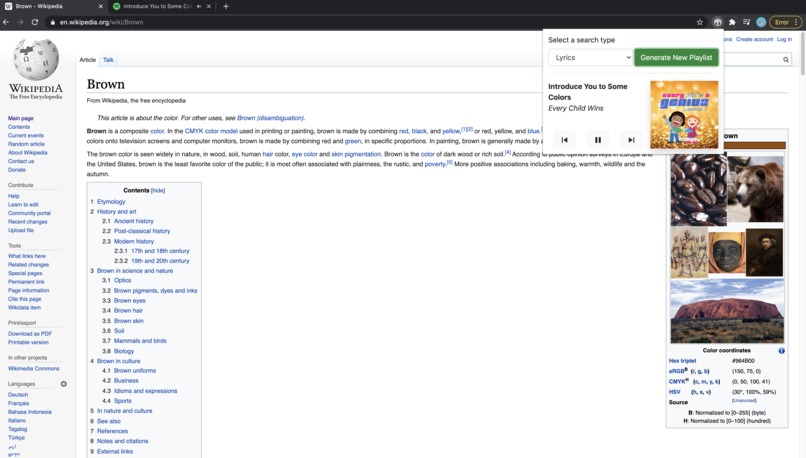Open Random article link
This screenshot has width=806, height=458.
click(x=26, y=144)
